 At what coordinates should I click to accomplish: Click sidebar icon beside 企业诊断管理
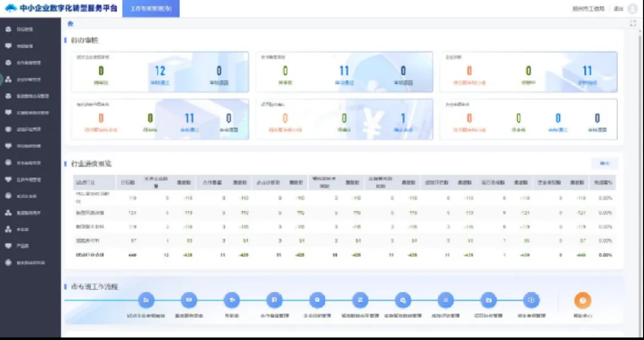pos(8,79)
